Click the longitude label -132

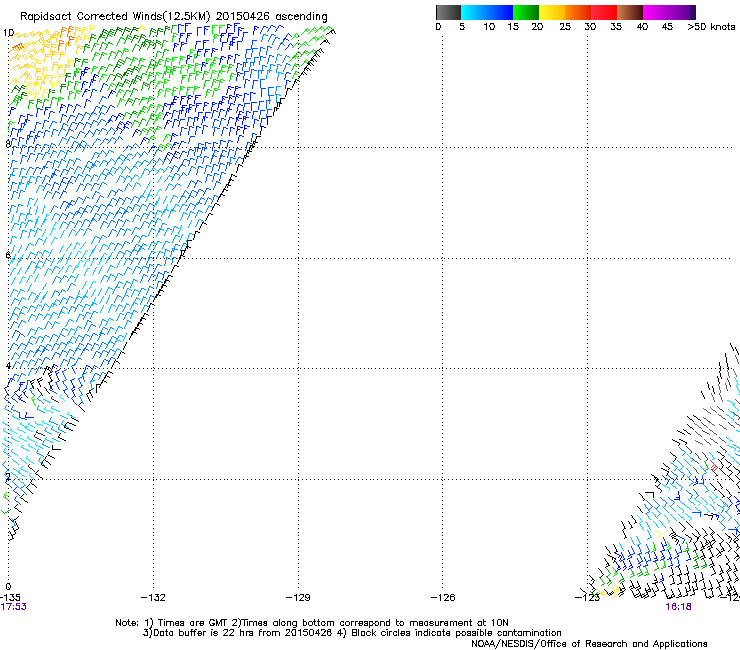(153, 598)
